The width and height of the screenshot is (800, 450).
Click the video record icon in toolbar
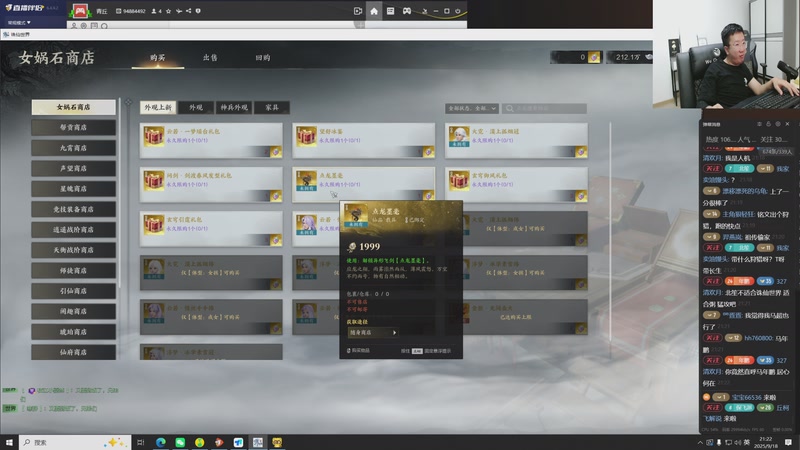click(358, 11)
